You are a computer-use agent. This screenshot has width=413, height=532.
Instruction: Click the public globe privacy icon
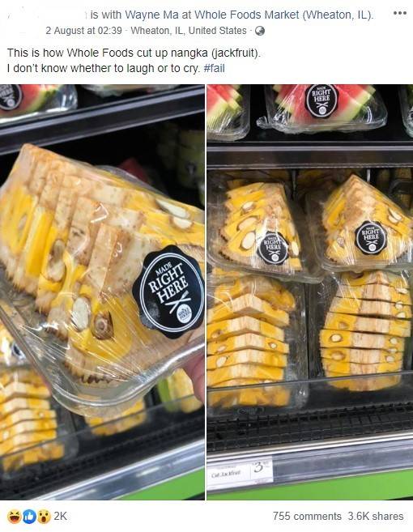coord(260,31)
